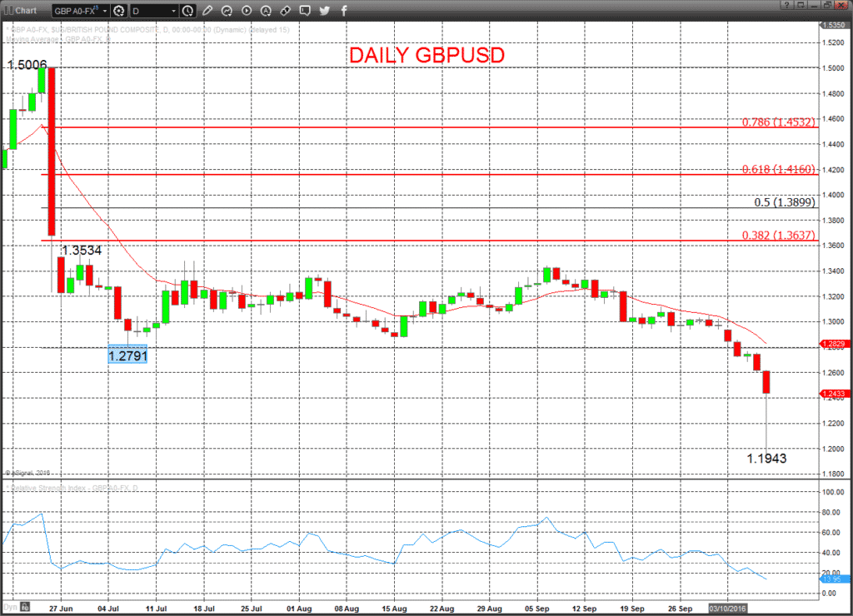The image size is (853, 616).
Task: Share the chart via Facebook icon
Action: (344, 10)
